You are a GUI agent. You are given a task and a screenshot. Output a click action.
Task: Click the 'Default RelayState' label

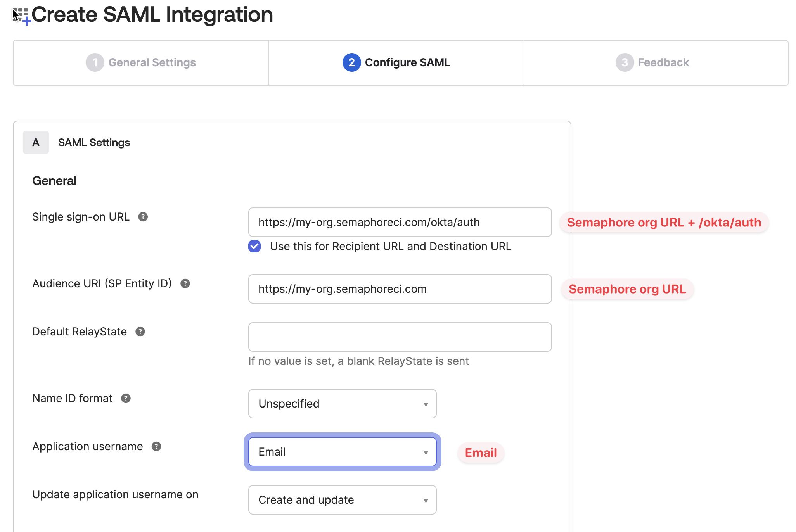pyautogui.click(x=80, y=332)
